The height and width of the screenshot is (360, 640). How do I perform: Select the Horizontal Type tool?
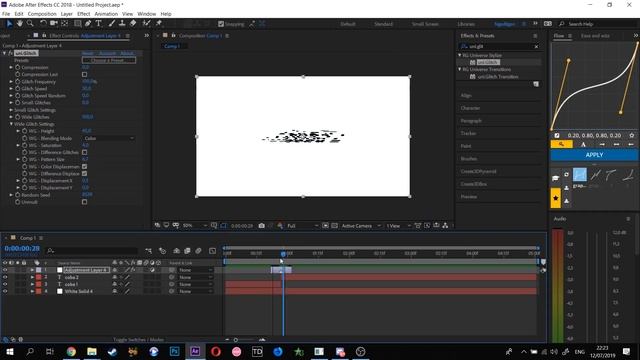point(99,24)
